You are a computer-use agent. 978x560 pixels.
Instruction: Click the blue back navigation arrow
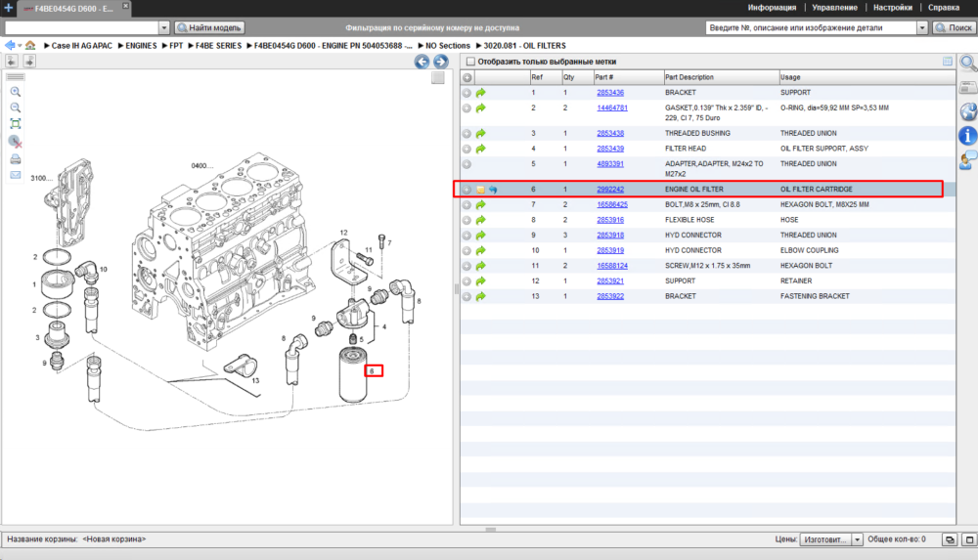pos(10,46)
